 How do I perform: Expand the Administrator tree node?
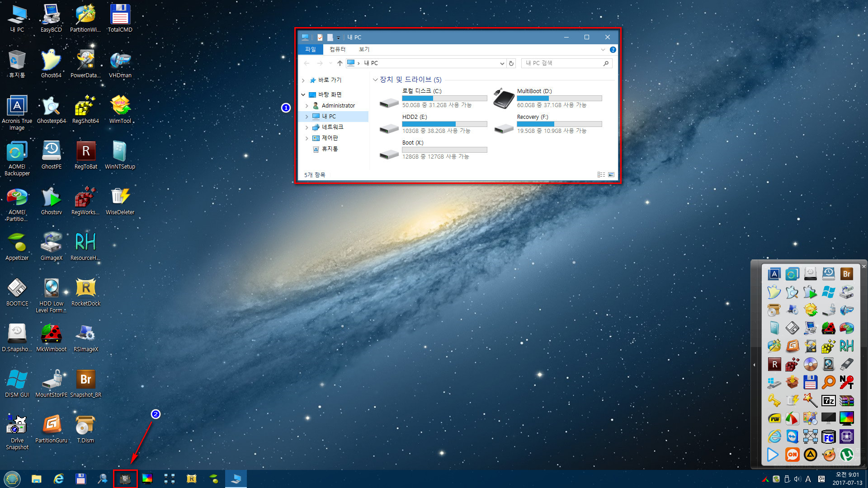pos(307,106)
